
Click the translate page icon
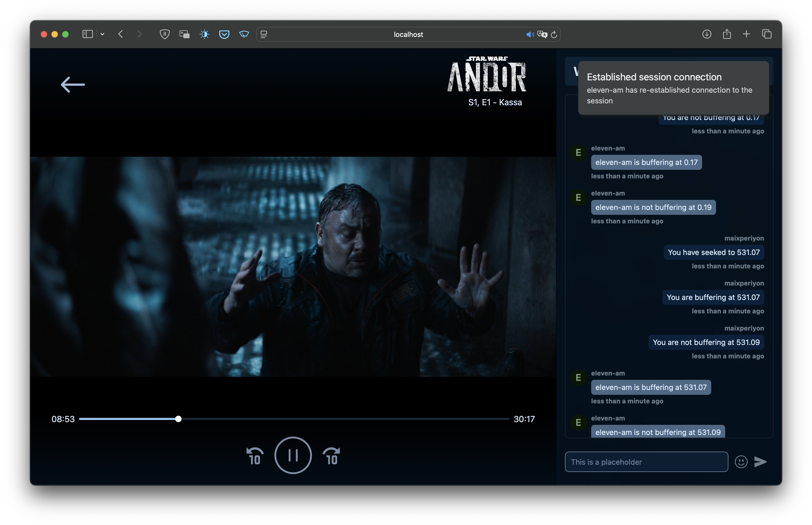pyautogui.click(x=542, y=35)
